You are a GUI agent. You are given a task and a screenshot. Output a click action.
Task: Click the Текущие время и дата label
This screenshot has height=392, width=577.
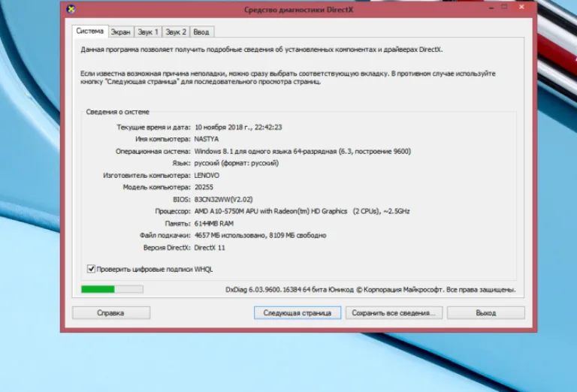coord(154,127)
